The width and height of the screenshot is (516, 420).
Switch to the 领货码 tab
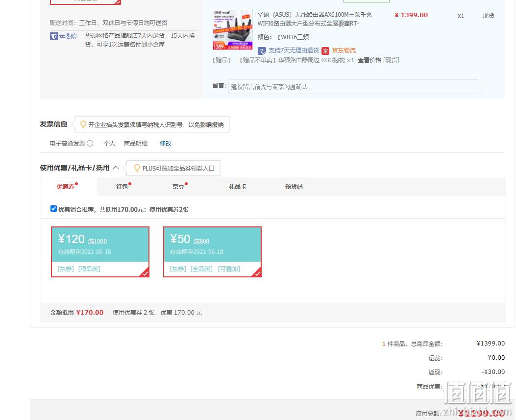pos(294,187)
